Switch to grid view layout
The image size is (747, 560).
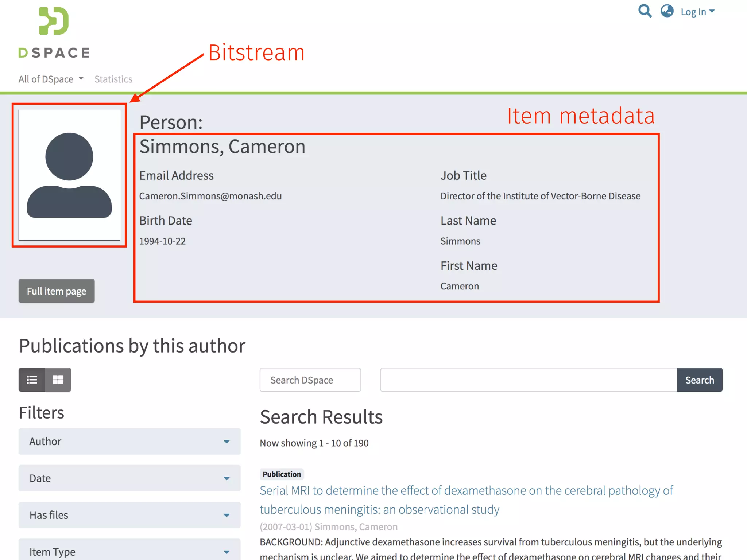pos(58,380)
